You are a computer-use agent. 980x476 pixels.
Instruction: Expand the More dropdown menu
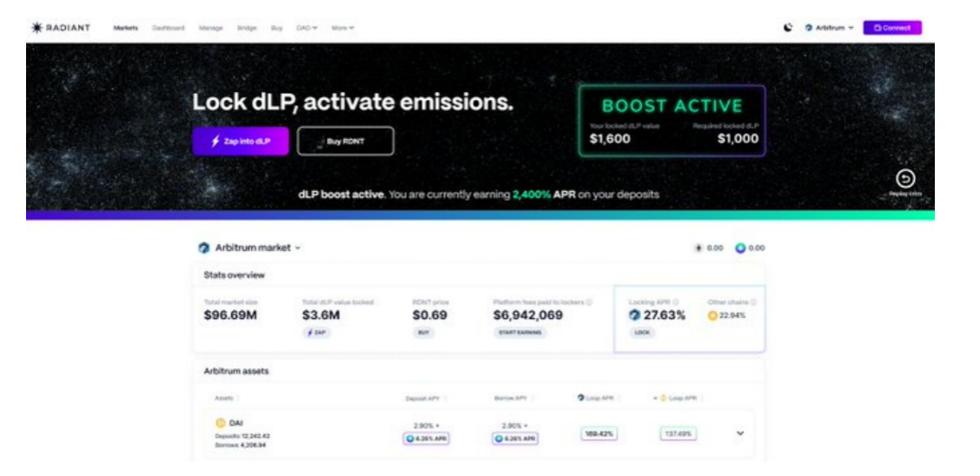tap(343, 28)
